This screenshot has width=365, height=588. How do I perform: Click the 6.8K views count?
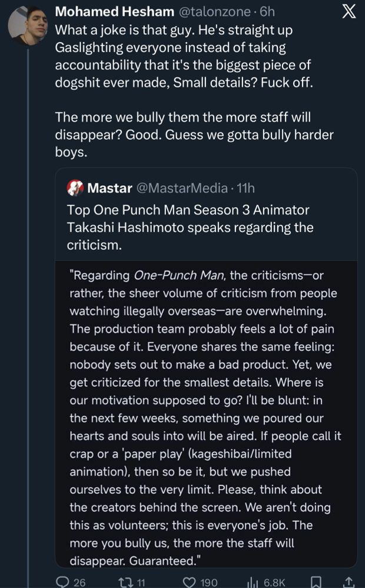point(274,582)
